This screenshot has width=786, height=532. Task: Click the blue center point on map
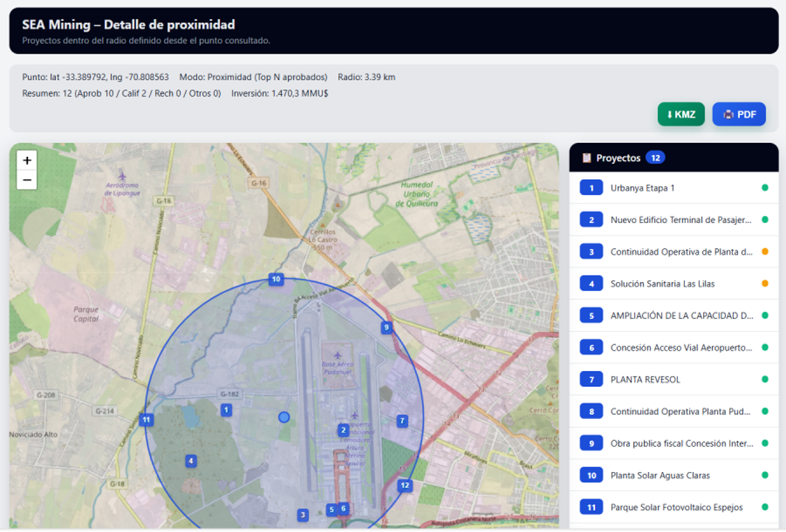(284, 417)
